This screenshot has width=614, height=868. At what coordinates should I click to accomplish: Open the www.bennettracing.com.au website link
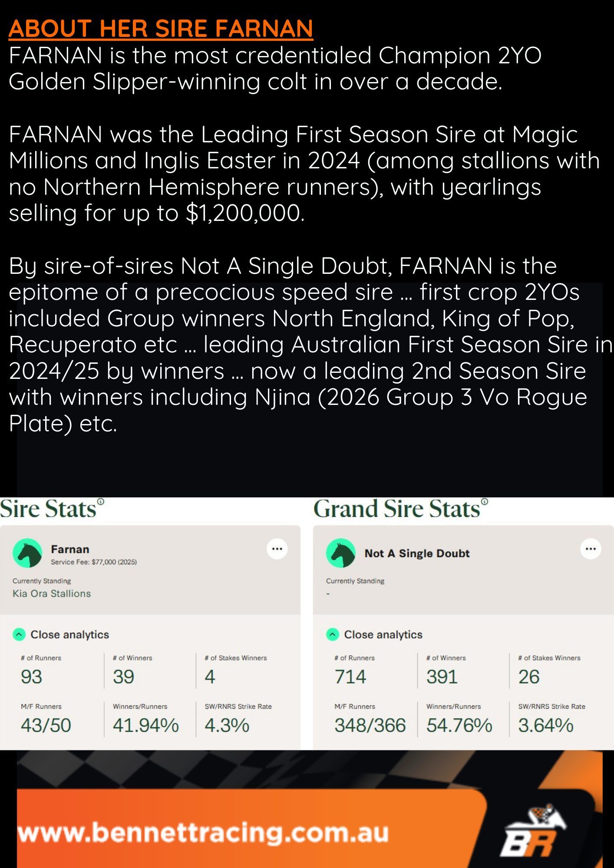(203, 832)
